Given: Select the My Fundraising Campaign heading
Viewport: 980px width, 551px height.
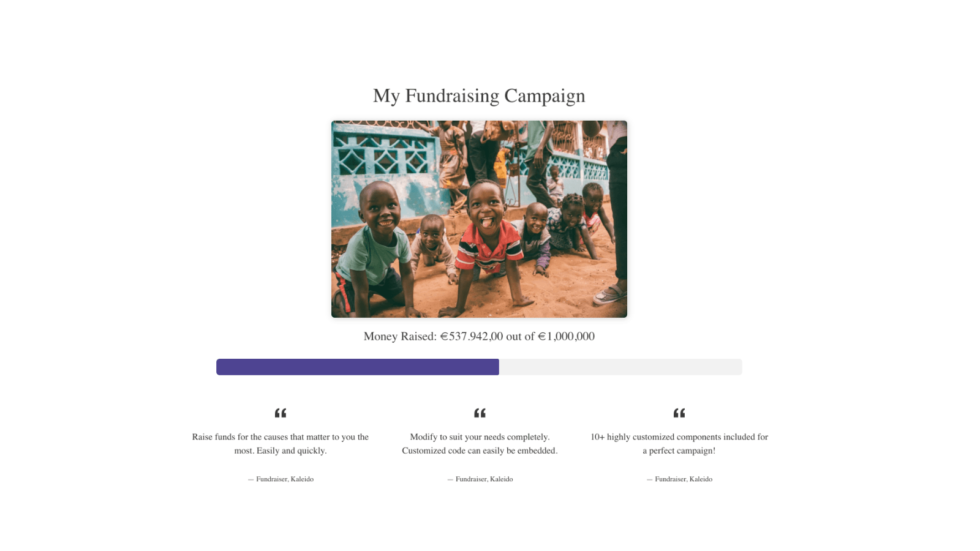Looking at the screenshot, I should (479, 96).
